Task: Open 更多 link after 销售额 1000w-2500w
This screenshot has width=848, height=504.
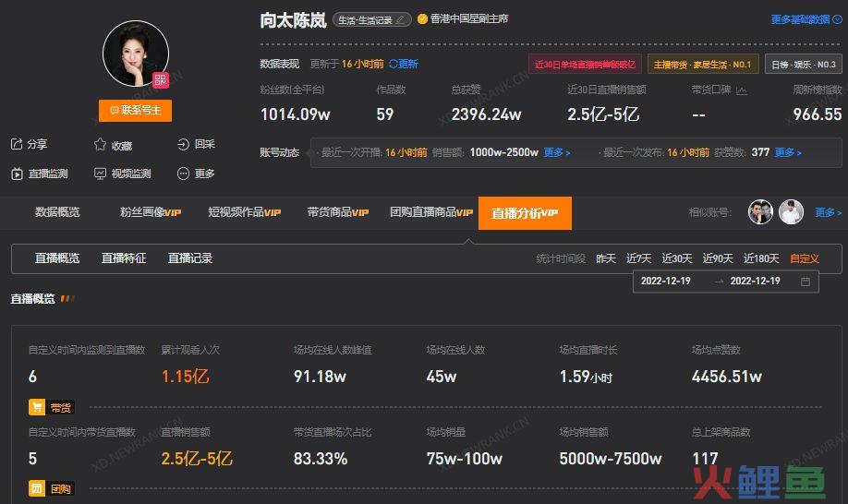Action: [556, 152]
